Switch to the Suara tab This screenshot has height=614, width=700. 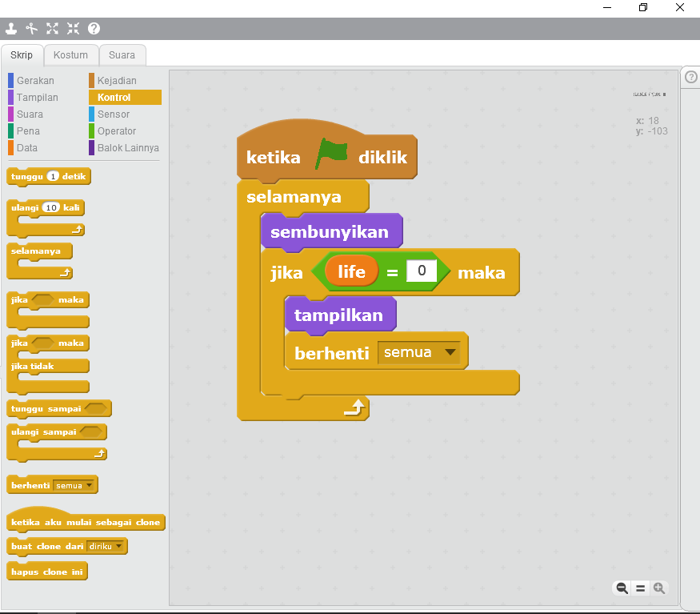(x=122, y=54)
